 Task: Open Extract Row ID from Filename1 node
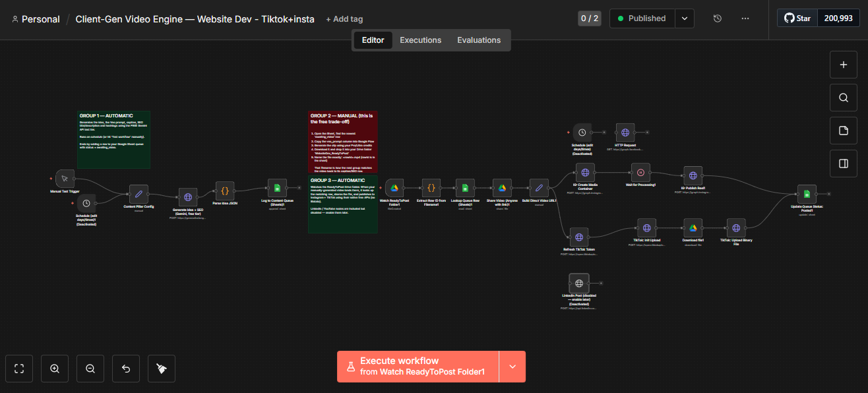[x=431, y=188]
